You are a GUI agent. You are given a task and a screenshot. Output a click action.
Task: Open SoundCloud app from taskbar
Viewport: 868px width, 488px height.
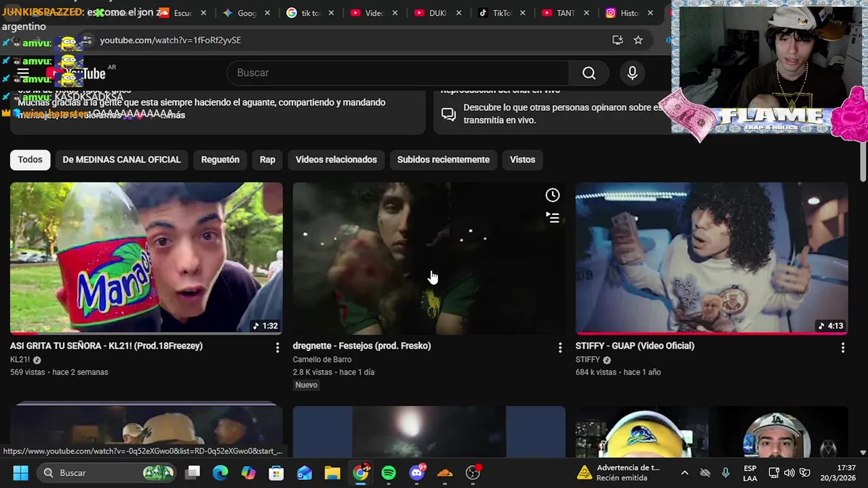445,472
